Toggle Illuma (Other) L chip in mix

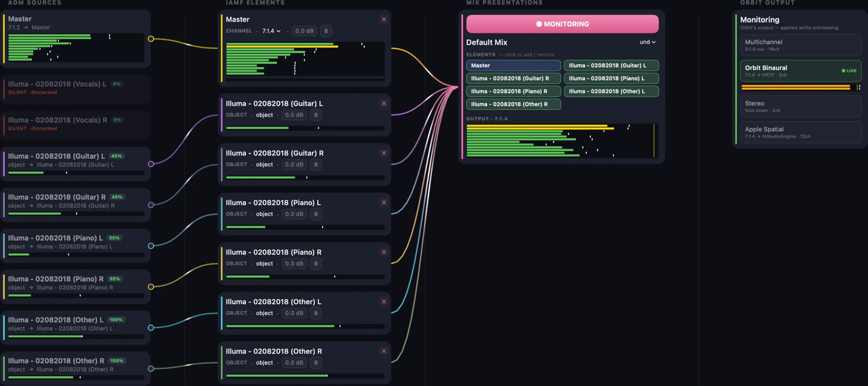click(611, 92)
